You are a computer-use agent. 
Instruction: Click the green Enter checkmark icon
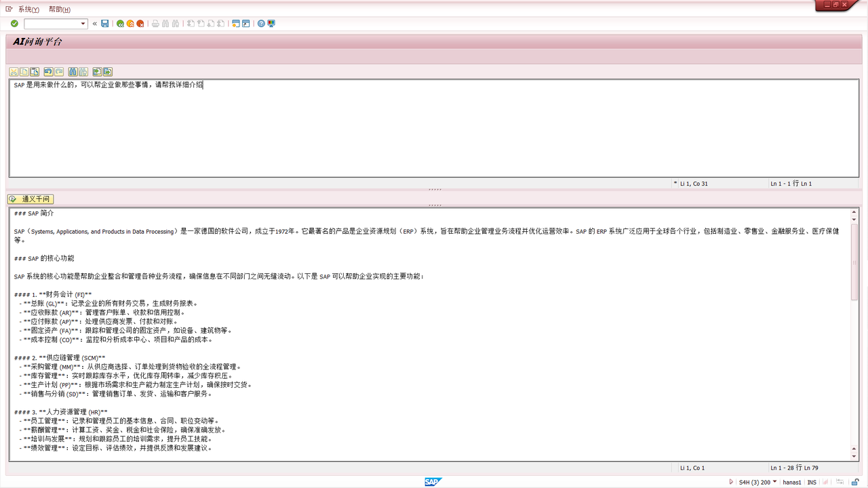[14, 24]
